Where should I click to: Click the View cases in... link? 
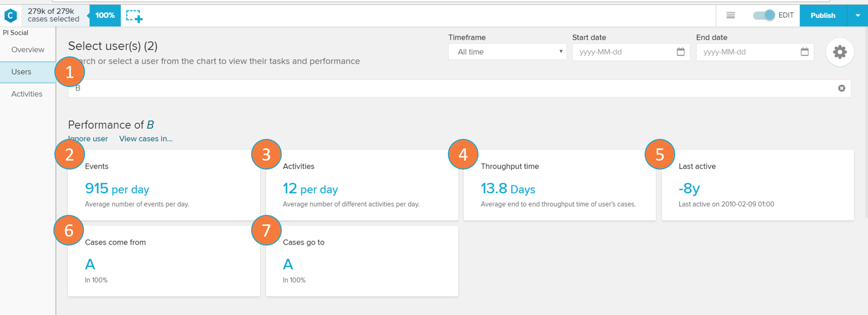tap(145, 139)
